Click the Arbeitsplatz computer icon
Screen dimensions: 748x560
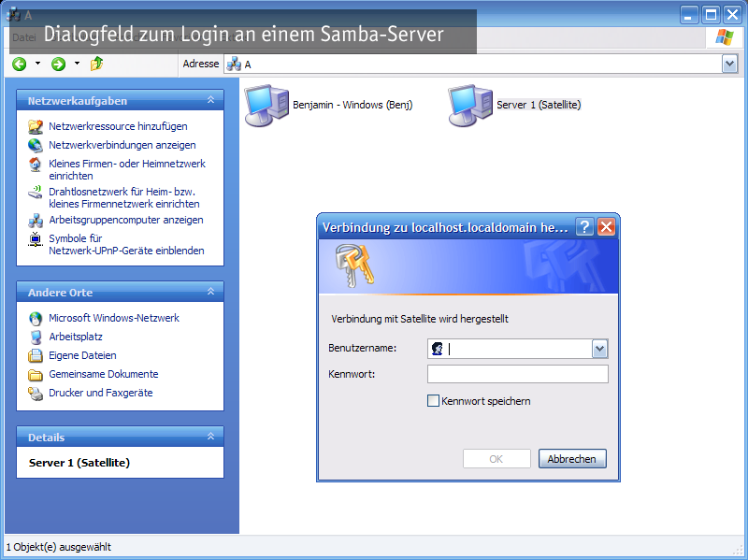(36, 337)
